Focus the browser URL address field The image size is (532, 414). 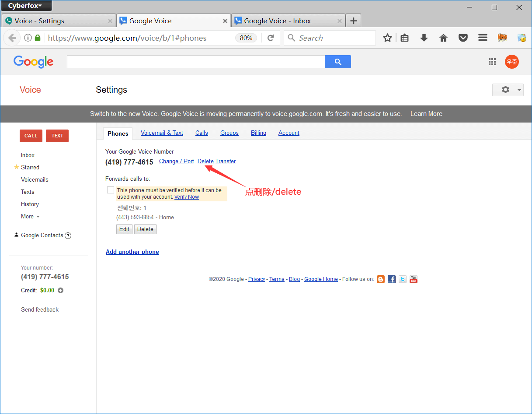(x=140, y=38)
